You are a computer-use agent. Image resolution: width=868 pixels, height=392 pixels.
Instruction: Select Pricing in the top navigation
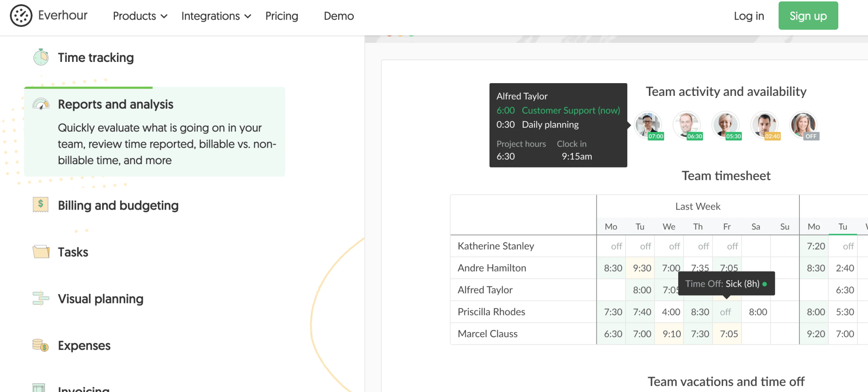pos(281,16)
